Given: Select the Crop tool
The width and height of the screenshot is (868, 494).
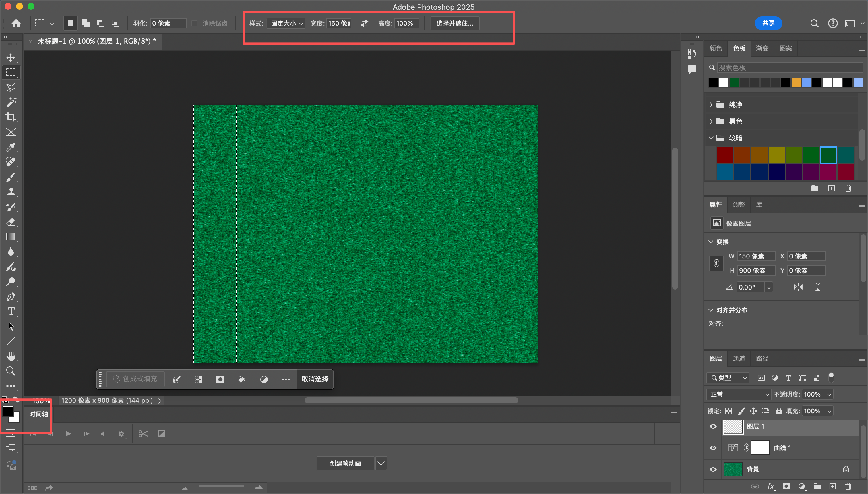Looking at the screenshot, I should tap(11, 117).
